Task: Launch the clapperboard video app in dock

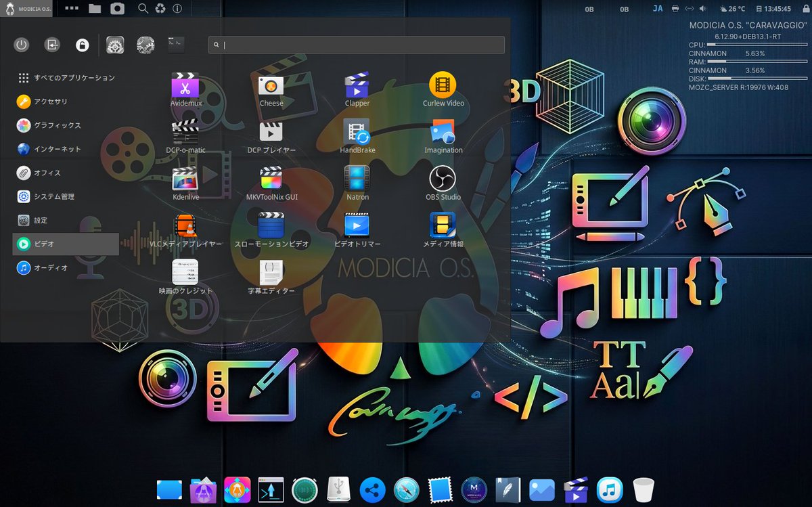Action: 576,489
